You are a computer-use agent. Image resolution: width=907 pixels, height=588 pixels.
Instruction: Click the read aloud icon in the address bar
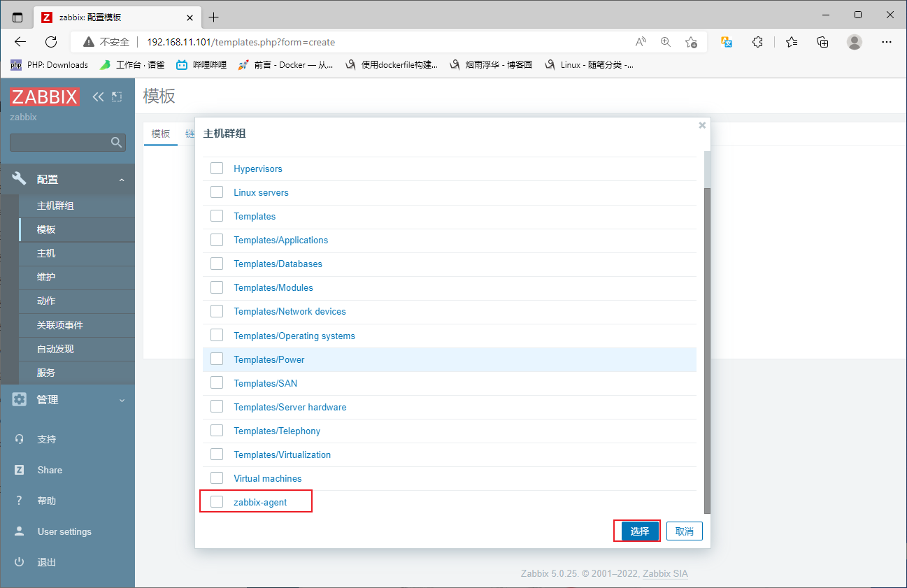(x=641, y=42)
